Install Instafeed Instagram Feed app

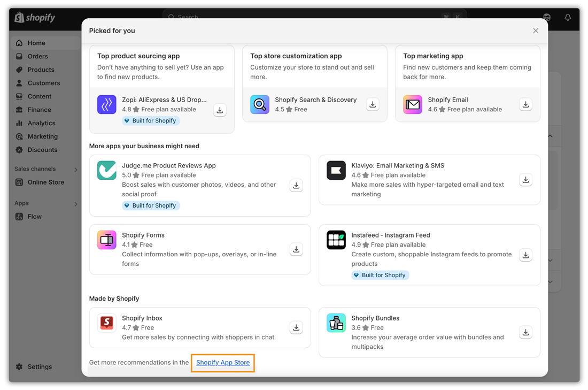coord(526,255)
